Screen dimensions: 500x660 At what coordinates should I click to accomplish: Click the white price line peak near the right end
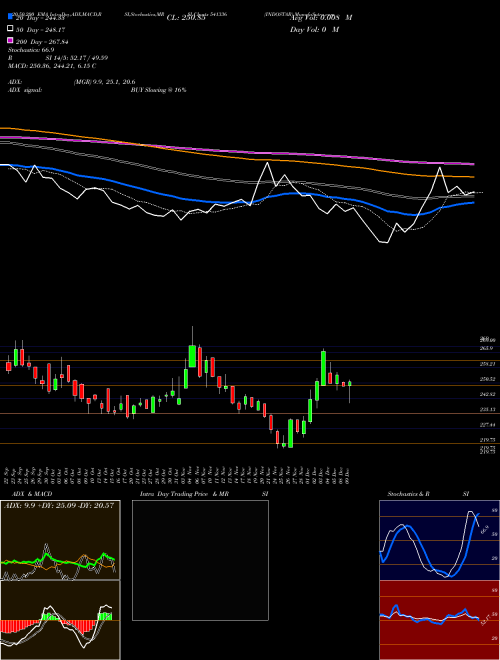pos(440,168)
